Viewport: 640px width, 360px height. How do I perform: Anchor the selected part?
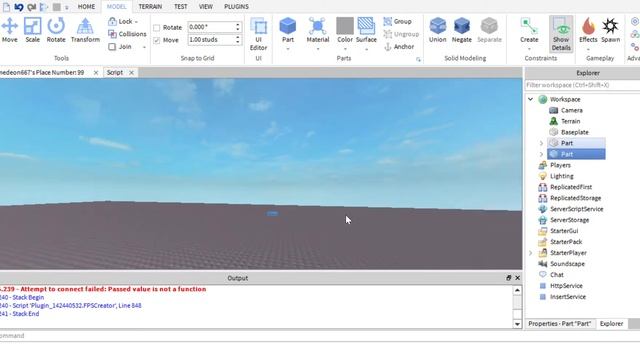click(x=399, y=47)
